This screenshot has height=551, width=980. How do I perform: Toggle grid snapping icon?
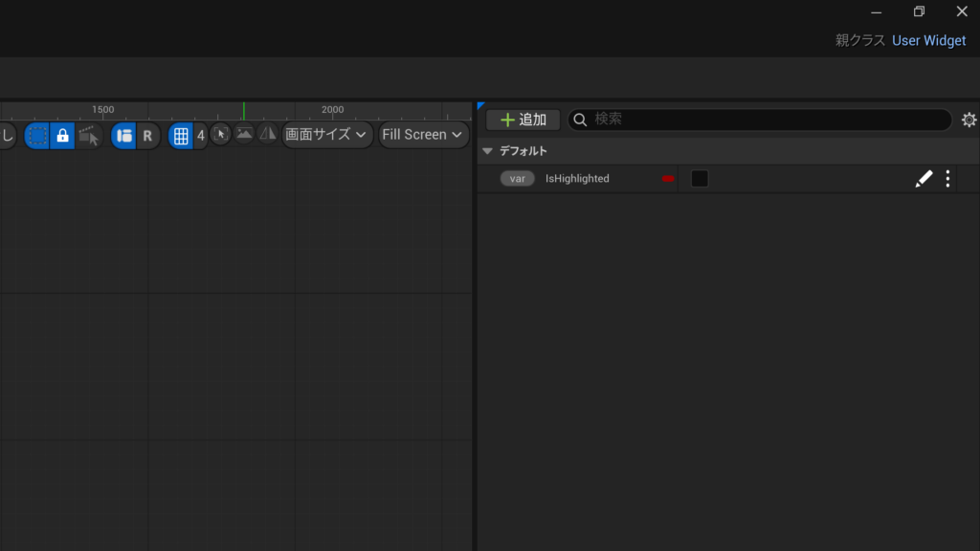pos(181,136)
